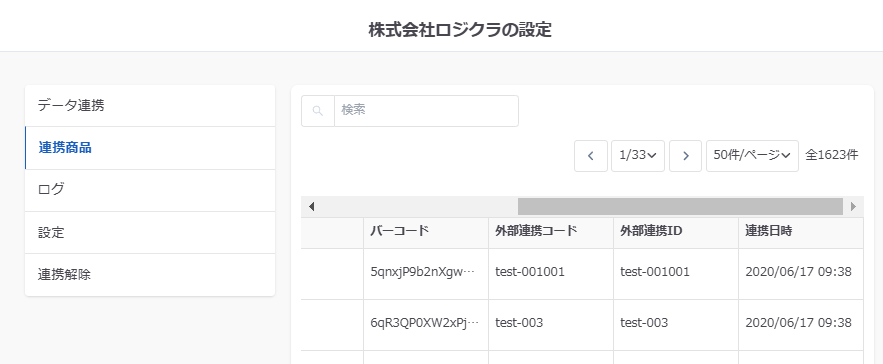Click the バーコード column header

coord(426,233)
